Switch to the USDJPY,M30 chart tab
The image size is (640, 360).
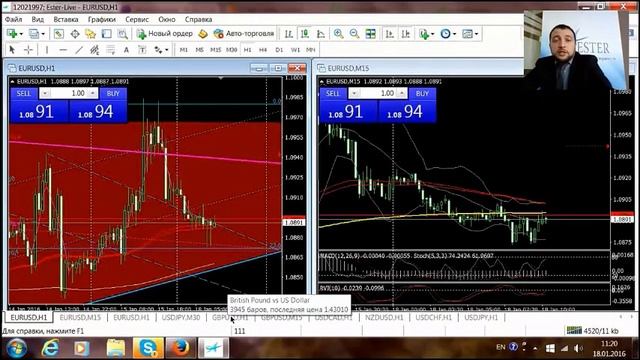point(181,317)
